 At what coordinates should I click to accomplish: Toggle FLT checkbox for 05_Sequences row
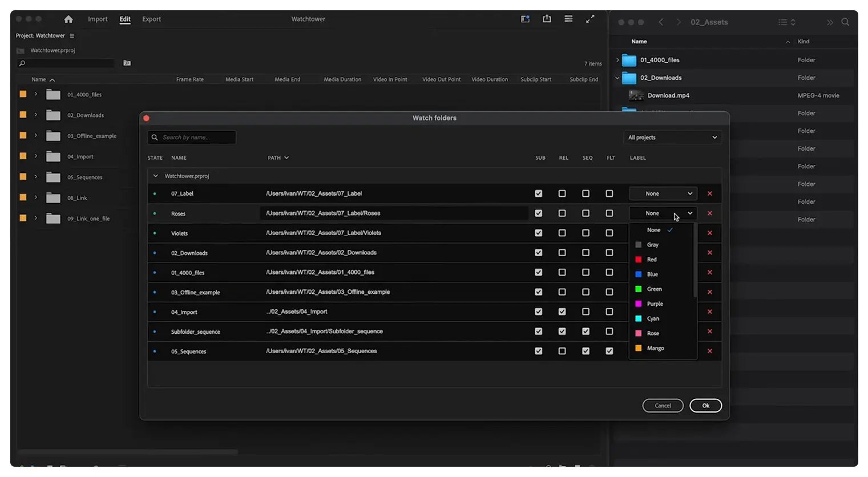[609, 351]
